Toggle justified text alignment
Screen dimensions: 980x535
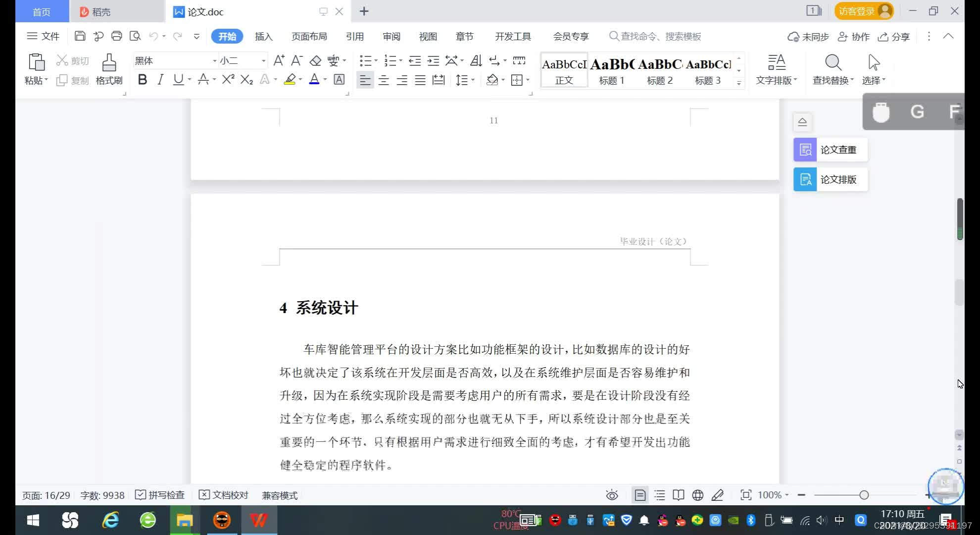[x=420, y=79]
